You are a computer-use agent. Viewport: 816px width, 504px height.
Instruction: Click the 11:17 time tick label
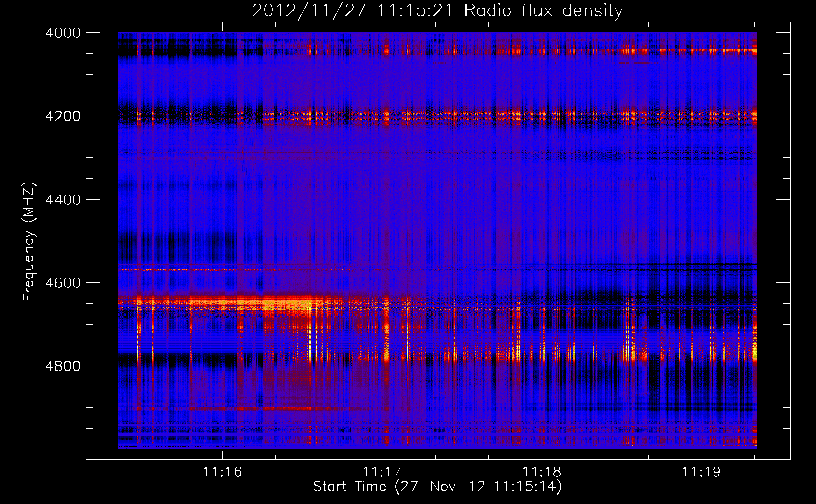(x=382, y=472)
